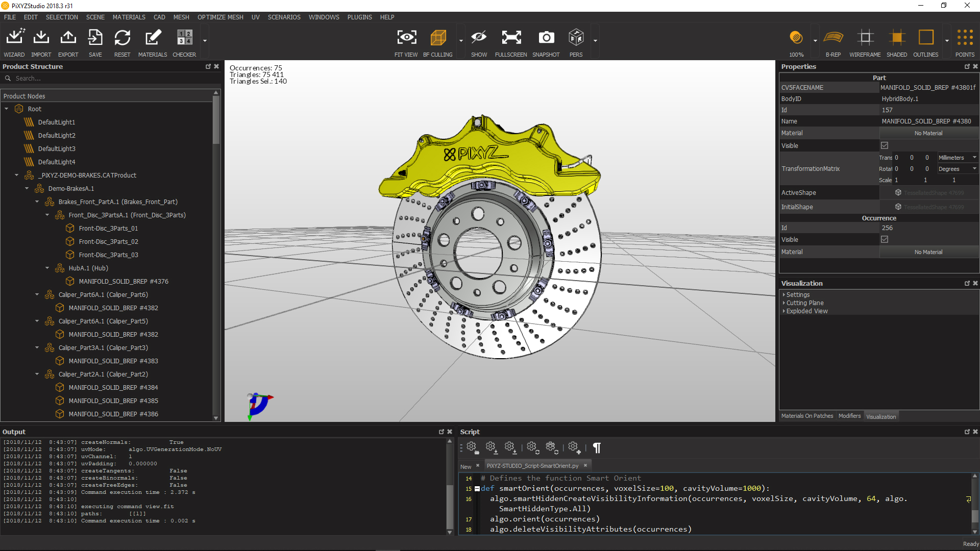Click the Occurrence No Material button
The height and width of the screenshot is (551, 980).
coord(928,252)
